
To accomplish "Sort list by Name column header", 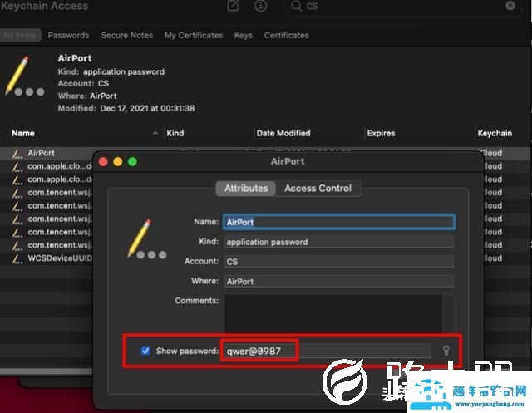I will click(x=23, y=133).
